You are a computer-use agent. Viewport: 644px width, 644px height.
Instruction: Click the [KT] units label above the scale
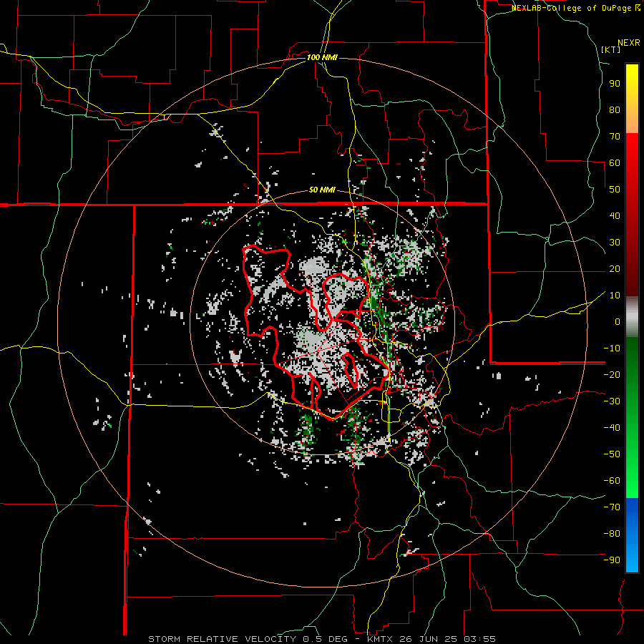610,49
